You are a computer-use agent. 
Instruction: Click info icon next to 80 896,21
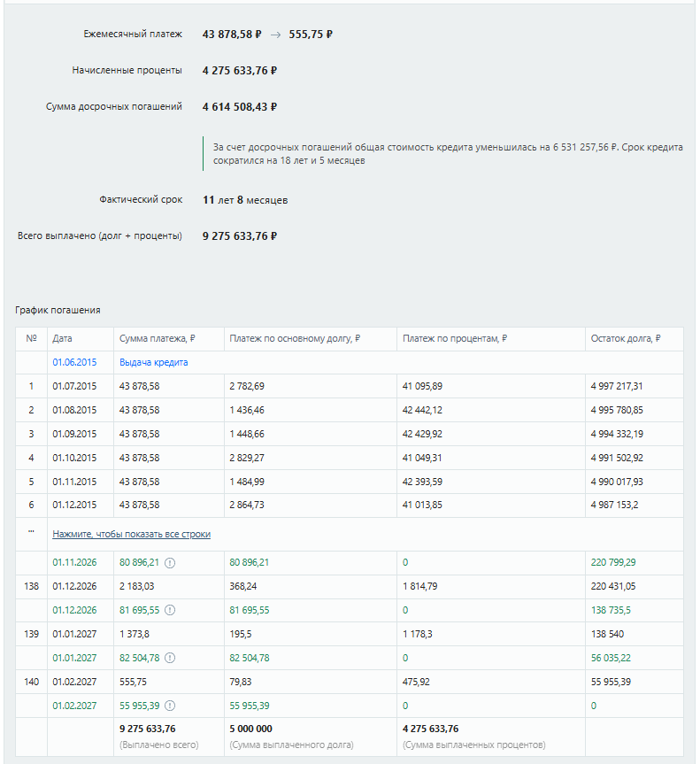pos(170,563)
